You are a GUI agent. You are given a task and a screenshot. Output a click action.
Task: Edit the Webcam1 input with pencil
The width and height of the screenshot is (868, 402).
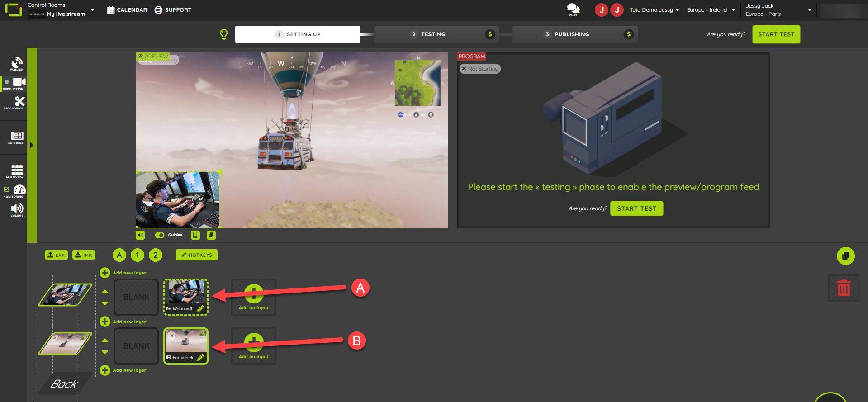[200, 309]
